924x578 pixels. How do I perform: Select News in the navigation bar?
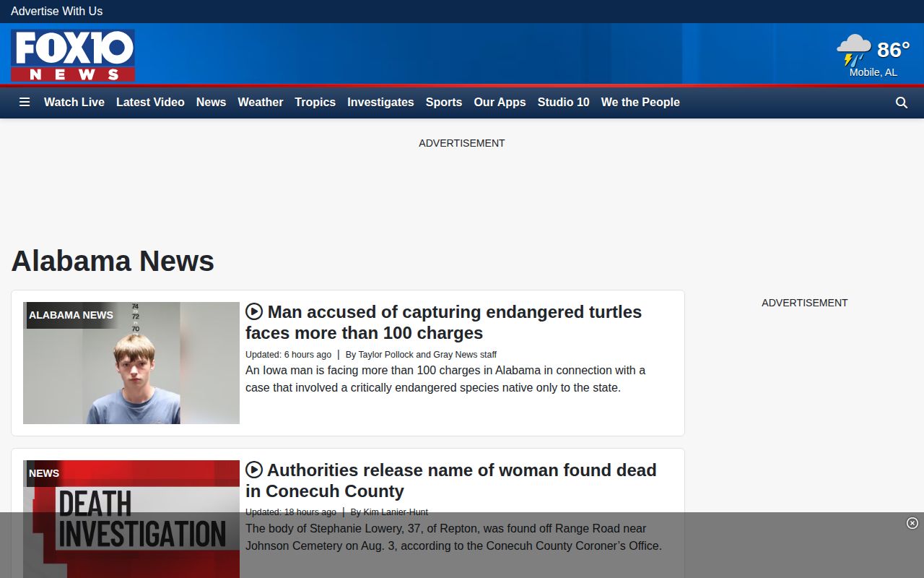pos(212,103)
